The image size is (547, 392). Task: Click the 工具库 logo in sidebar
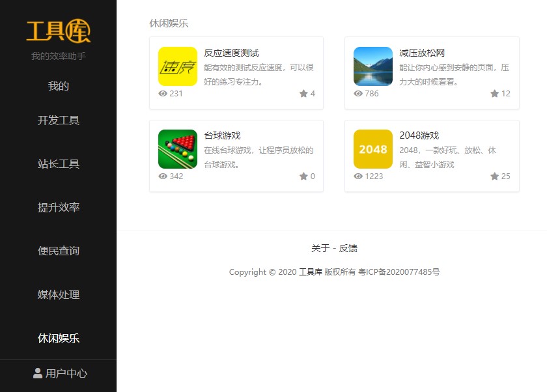tap(58, 31)
